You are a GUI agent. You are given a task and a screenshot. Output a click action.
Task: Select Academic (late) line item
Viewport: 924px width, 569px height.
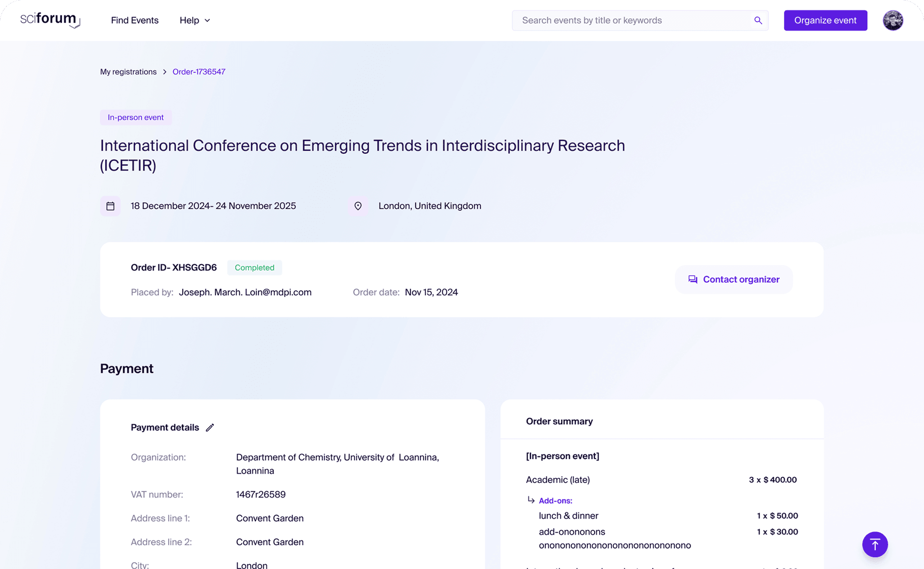[x=557, y=480]
